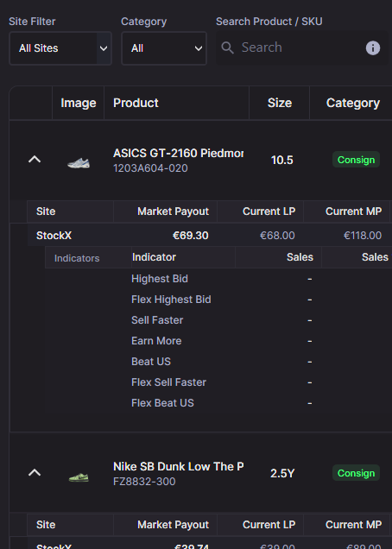Click the search magnifier icon
This screenshot has width=392, height=549.
[227, 47]
